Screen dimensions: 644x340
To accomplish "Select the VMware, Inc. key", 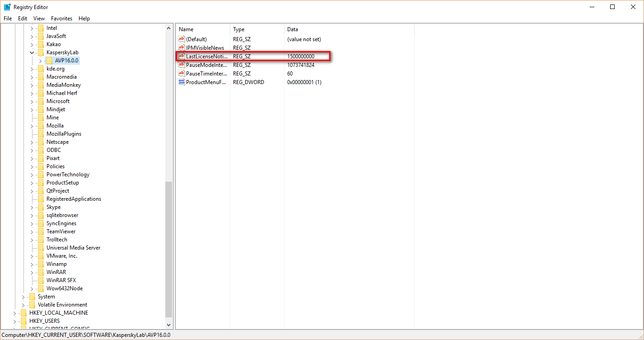I will pyautogui.click(x=61, y=256).
